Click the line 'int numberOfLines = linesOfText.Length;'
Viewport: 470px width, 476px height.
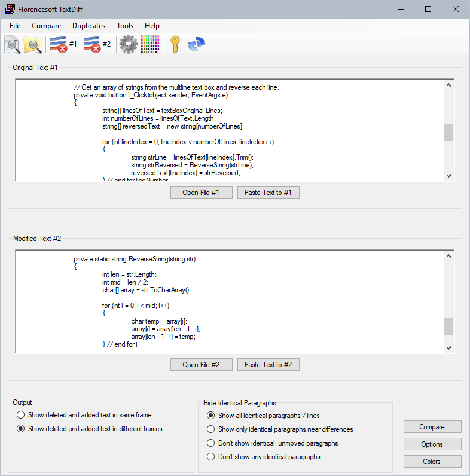159,118
